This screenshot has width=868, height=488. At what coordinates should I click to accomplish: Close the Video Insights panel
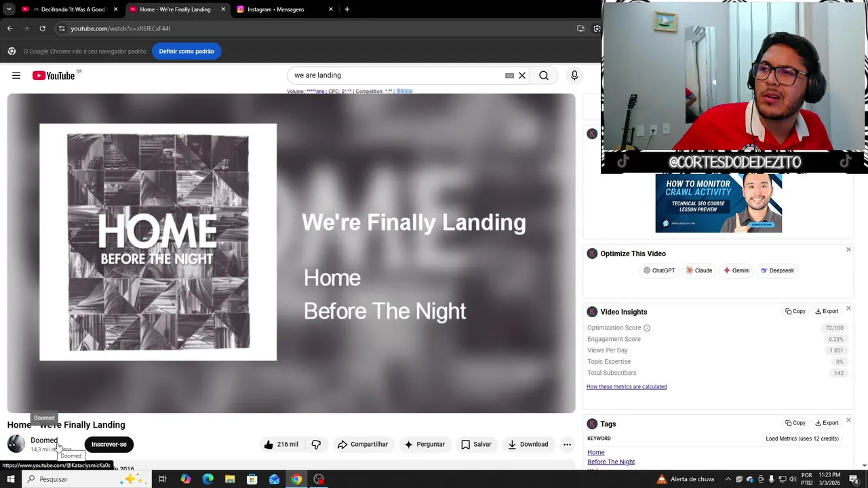(848, 308)
